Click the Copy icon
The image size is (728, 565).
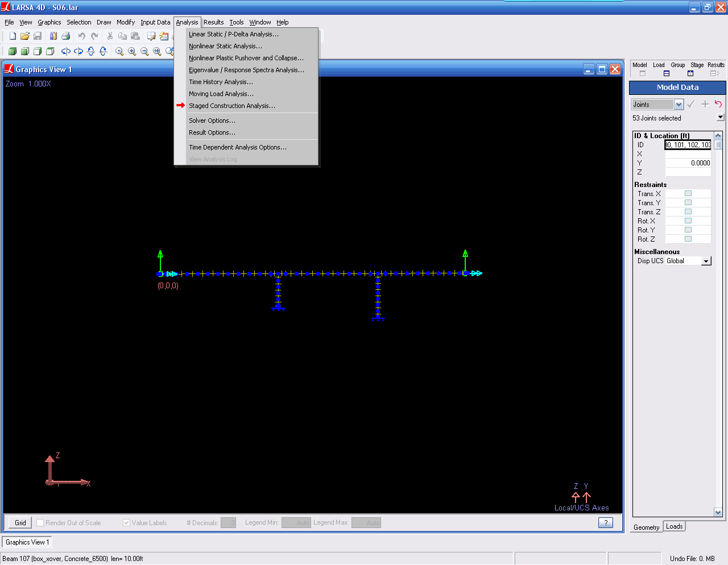click(122, 36)
